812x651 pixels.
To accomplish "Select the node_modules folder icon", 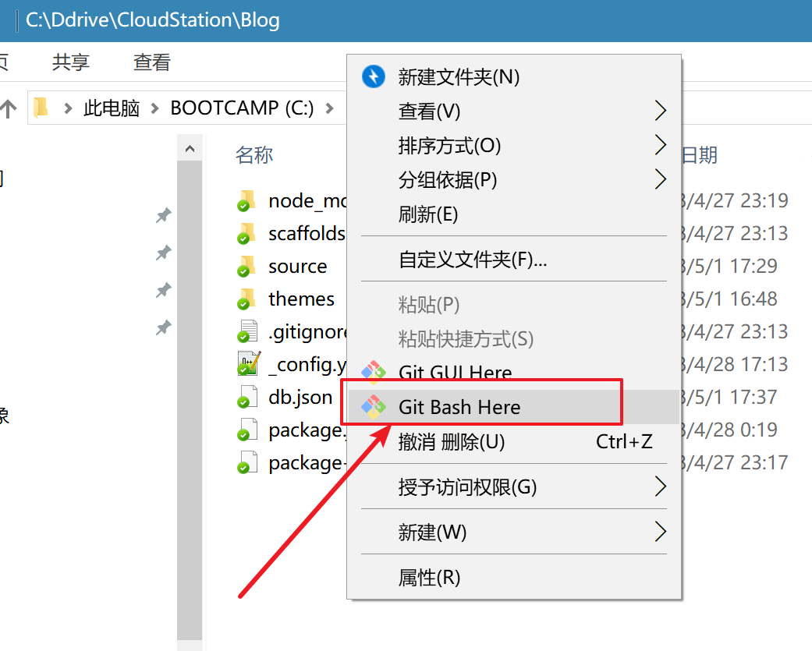I will point(246,201).
